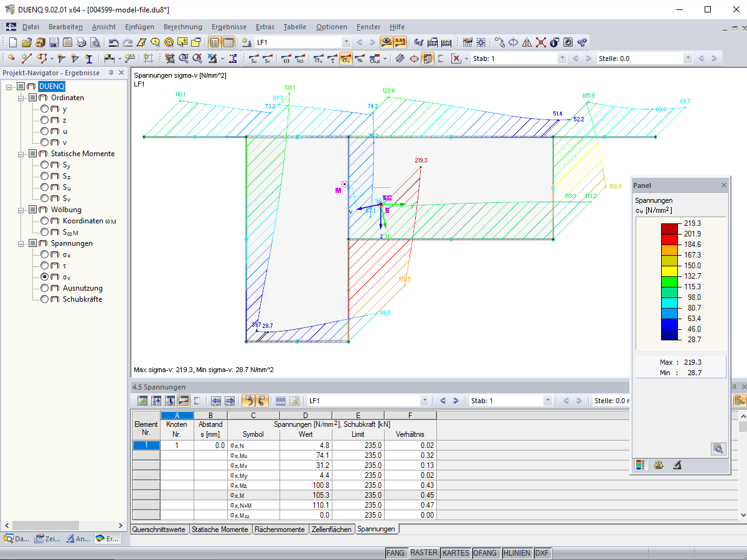The image size is (747, 560).
Task: Save the model with the diskette icon
Action: pyautogui.click(x=54, y=42)
